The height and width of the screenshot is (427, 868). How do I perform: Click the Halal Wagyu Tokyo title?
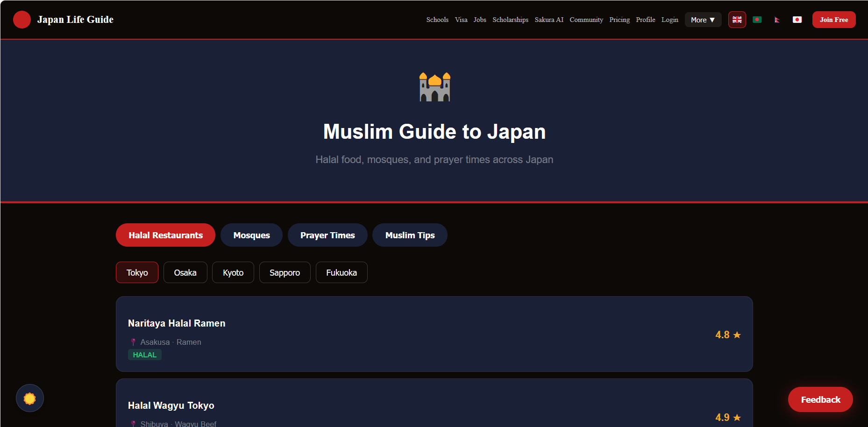point(171,406)
